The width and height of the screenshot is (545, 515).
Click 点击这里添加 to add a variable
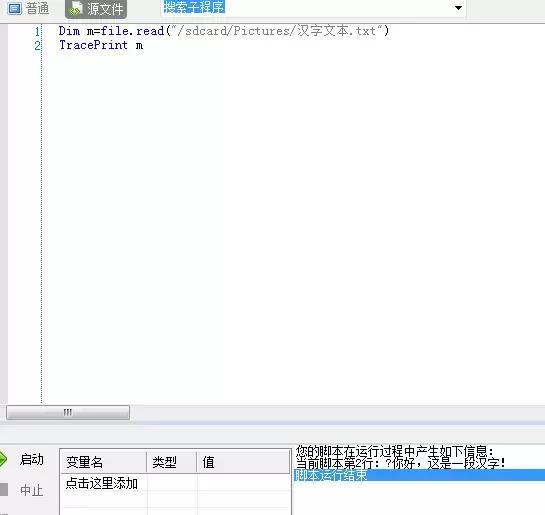[x=102, y=483]
